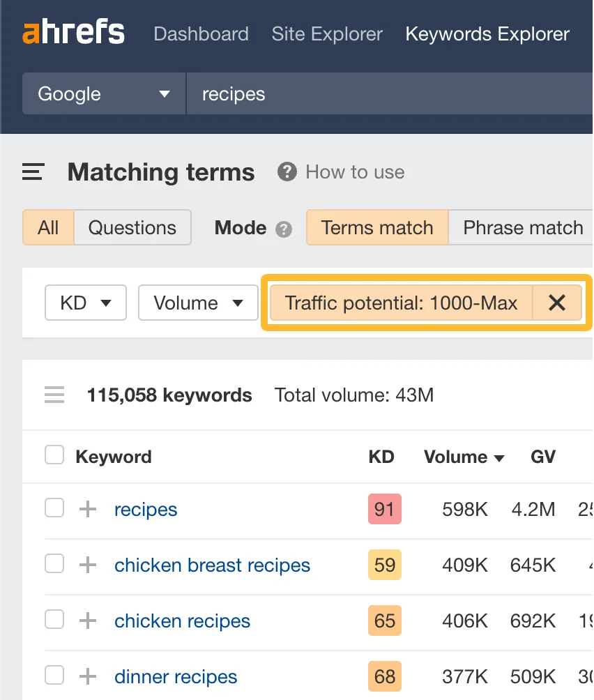This screenshot has width=594, height=700.
Task: Open the hamburger menu beside Matching terms
Action: coord(33,172)
